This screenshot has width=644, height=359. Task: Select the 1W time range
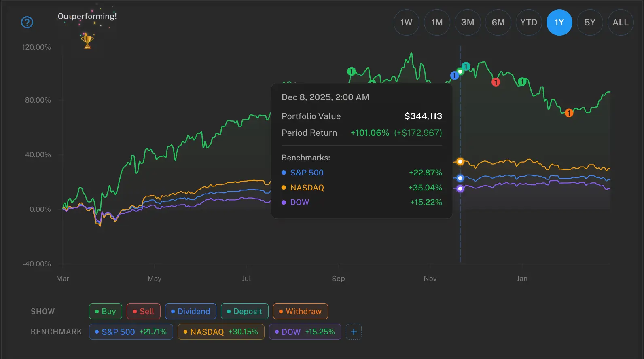[407, 23]
